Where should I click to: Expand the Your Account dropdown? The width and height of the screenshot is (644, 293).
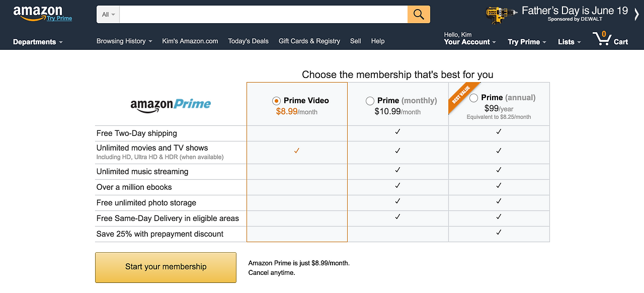tap(470, 42)
